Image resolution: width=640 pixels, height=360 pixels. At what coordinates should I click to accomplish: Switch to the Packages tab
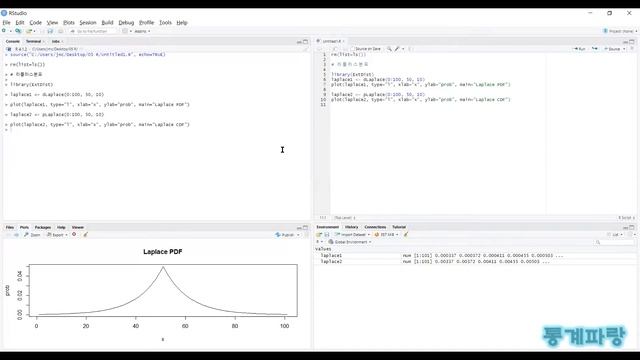pyautogui.click(x=43, y=227)
